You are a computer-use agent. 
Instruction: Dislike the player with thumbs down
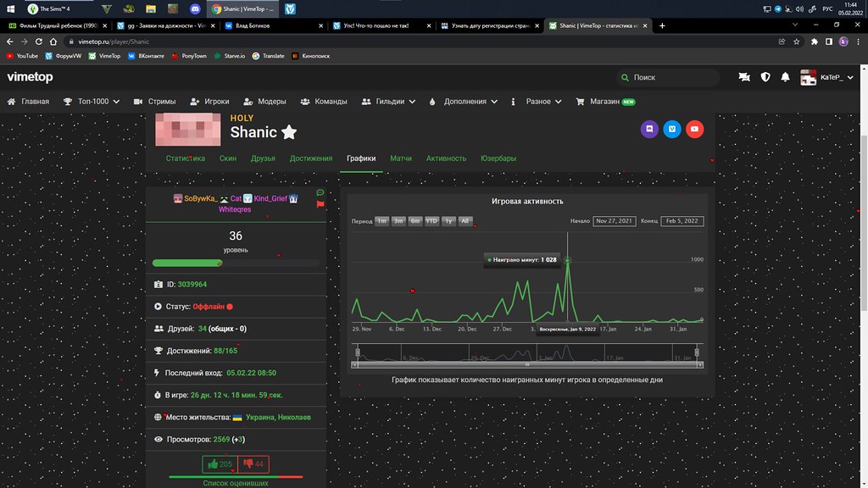coord(253,464)
